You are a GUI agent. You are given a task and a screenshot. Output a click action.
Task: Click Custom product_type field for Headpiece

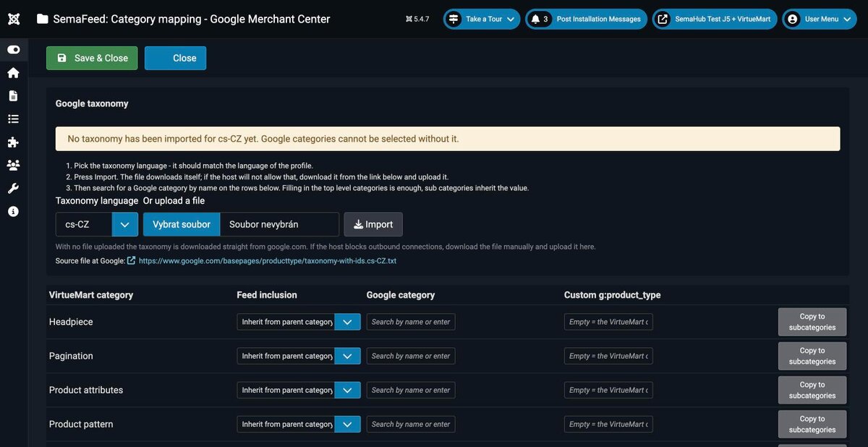[608, 322]
